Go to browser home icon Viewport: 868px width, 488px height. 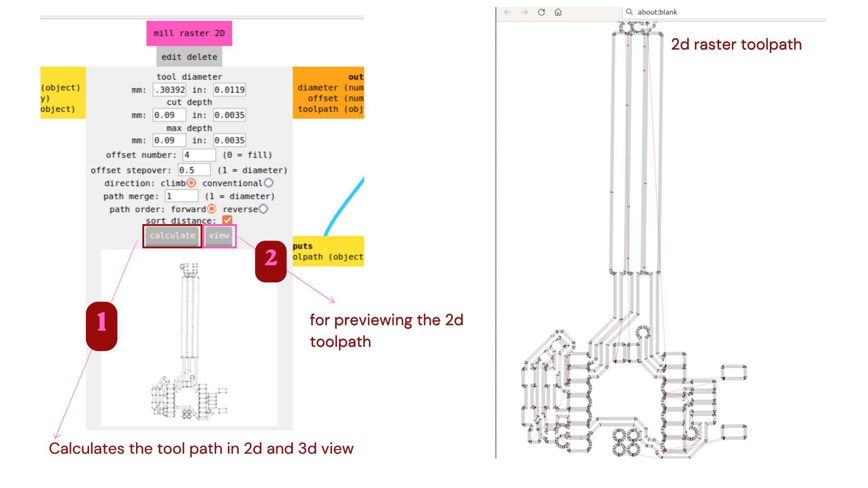[558, 12]
